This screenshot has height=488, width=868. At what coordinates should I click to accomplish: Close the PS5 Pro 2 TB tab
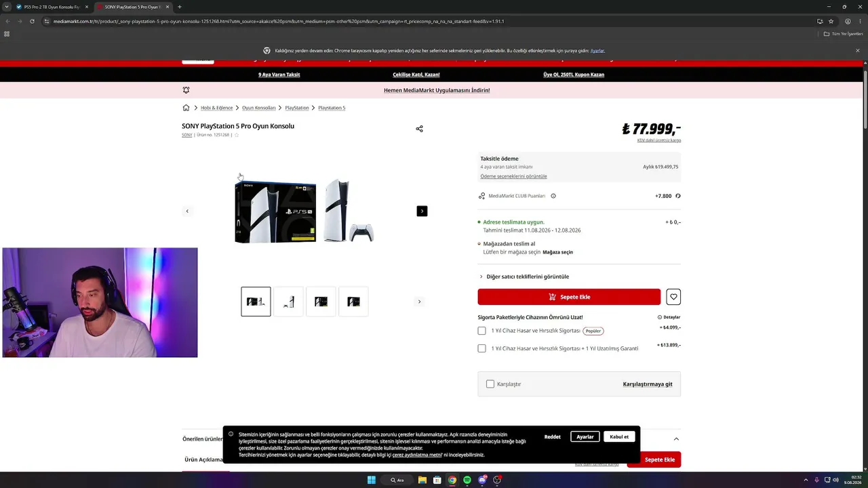87,7
